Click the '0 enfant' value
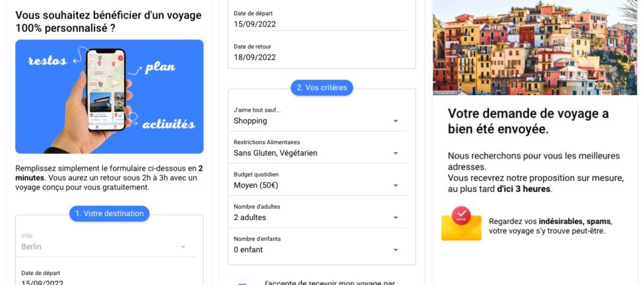 (248, 249)
